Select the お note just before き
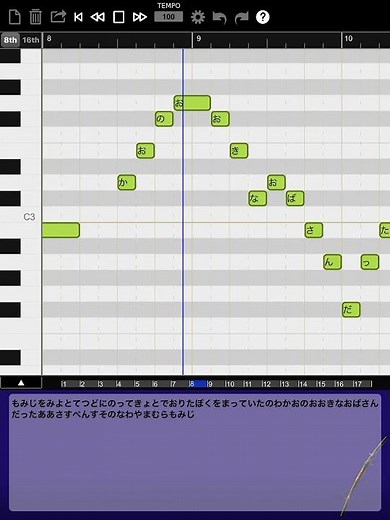 click(220, 119)
